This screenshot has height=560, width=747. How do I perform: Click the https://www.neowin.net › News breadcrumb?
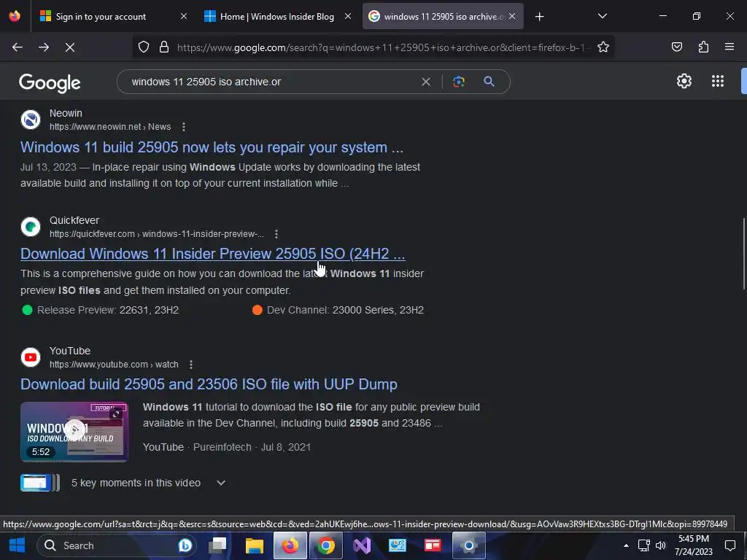[110, 127]
